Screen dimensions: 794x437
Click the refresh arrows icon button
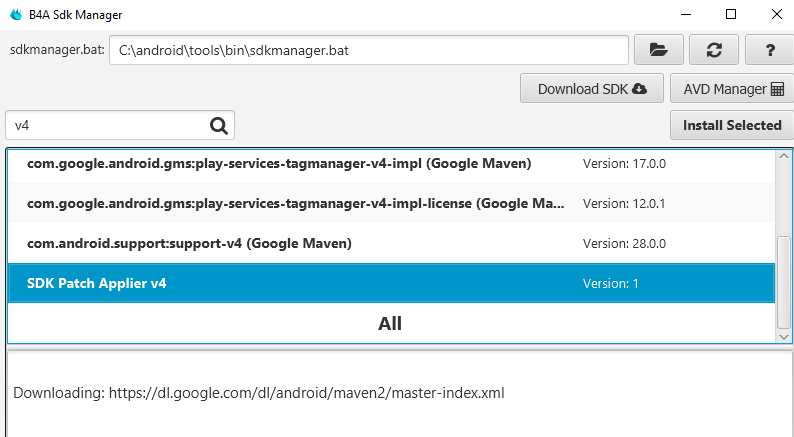(x=714, y=49)
